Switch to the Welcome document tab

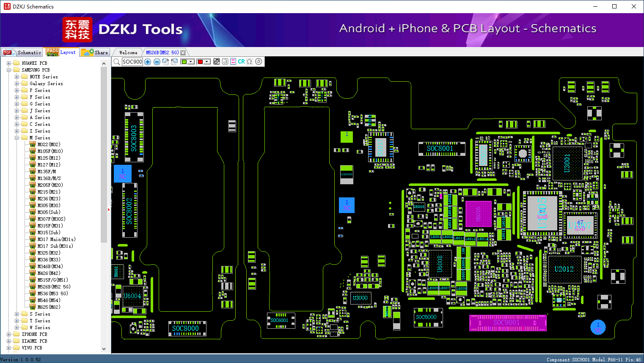point(128,53)
